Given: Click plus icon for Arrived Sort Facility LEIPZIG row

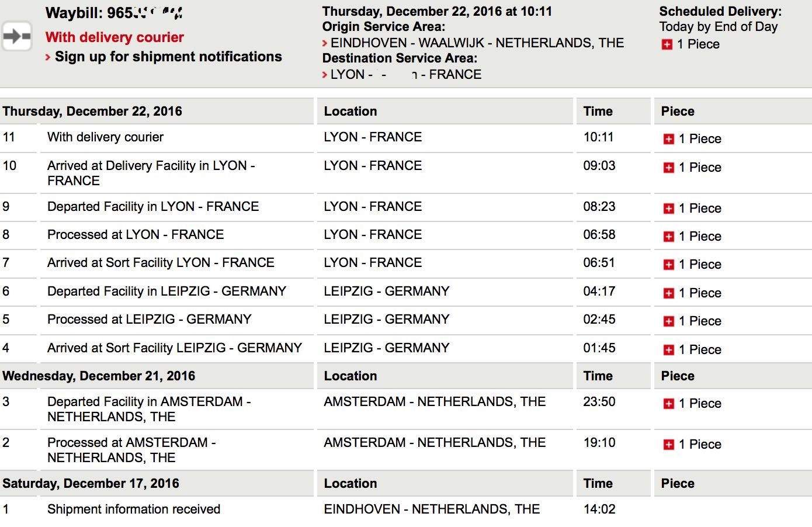Looking at the screenshot, I should pyautogui.click(x=669, y=350).
